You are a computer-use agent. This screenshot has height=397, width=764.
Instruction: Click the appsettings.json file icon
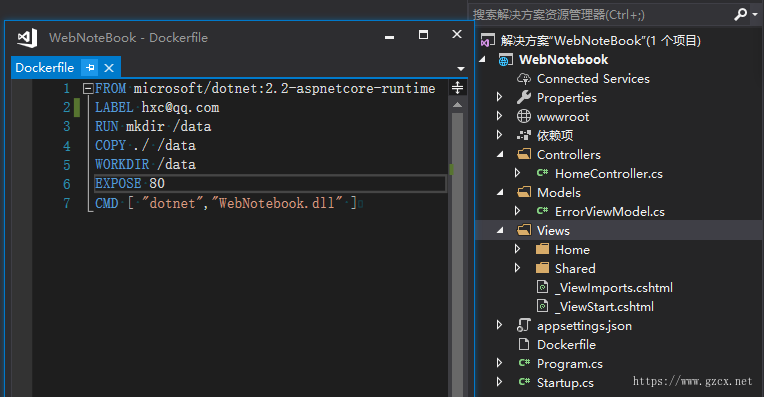[x=524, y=325]
